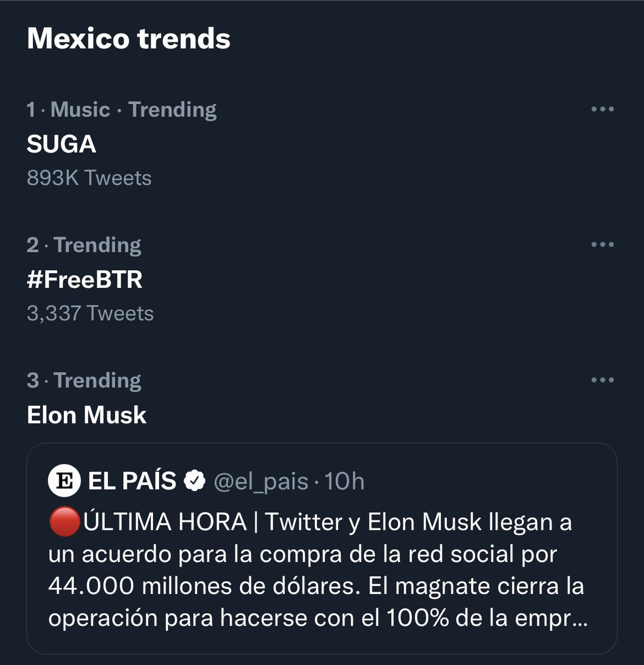Select the '2 · Trending' label
The width and height of the screenshot is (644, 665).
pos(84,245)
